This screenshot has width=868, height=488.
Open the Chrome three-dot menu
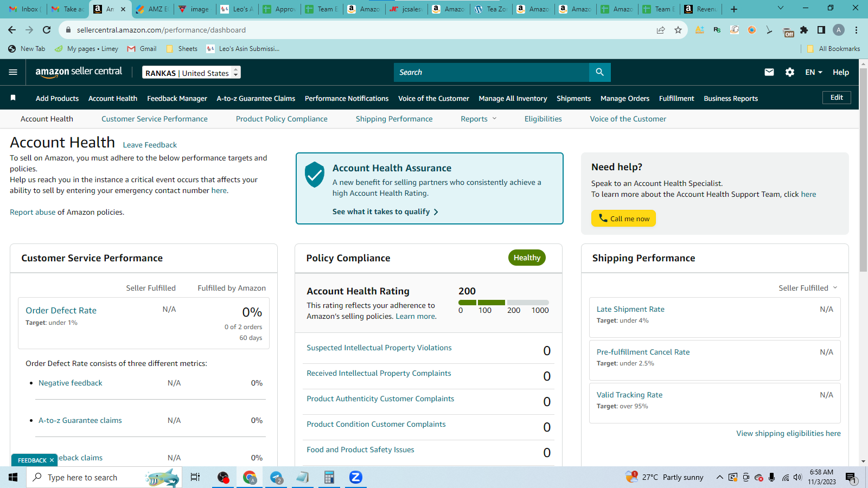856,30
